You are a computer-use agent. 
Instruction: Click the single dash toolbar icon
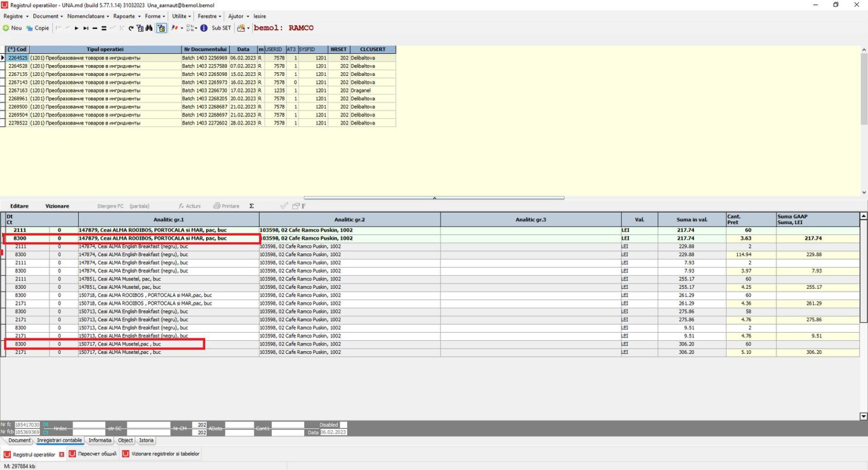pos(95,28)
